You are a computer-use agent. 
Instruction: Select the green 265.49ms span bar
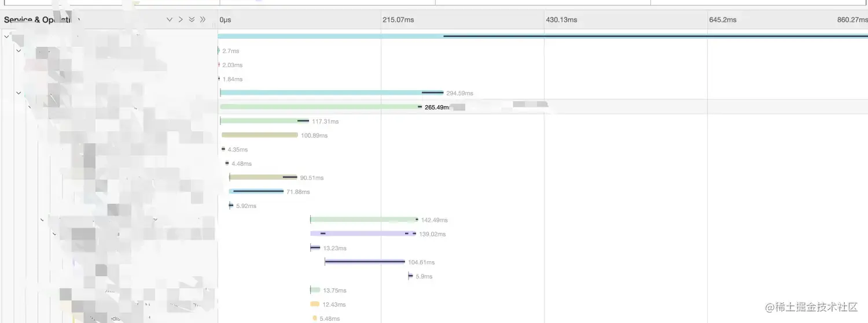pos(321,107)
